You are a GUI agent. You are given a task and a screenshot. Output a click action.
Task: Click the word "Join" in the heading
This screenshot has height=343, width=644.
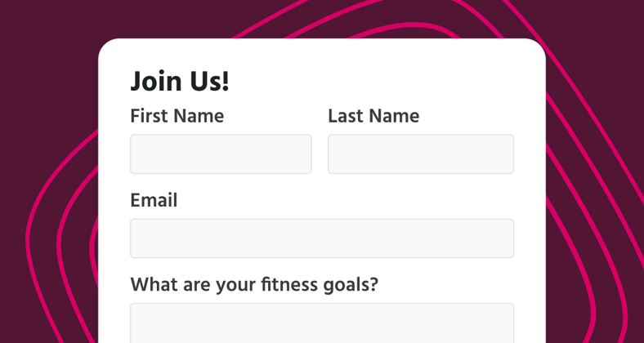156,82
